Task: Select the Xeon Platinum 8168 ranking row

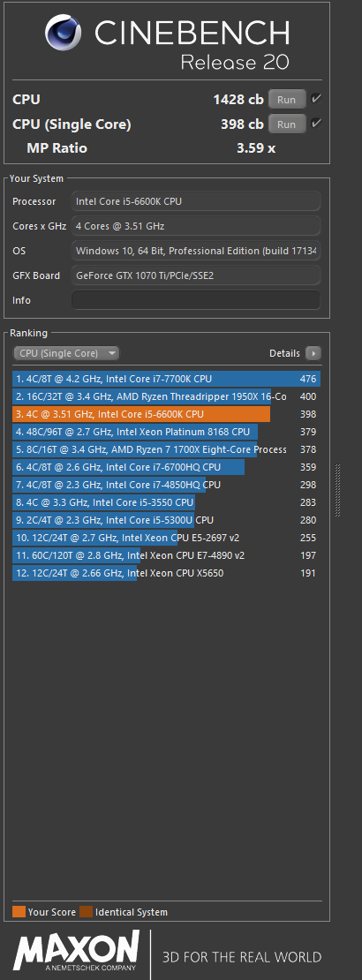Action: tap(166, 432)
